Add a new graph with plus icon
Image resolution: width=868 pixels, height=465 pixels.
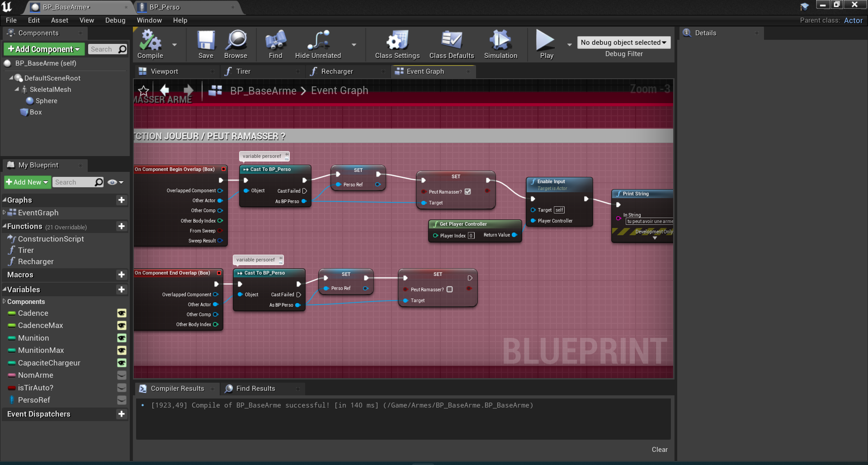tap(121, 200)
